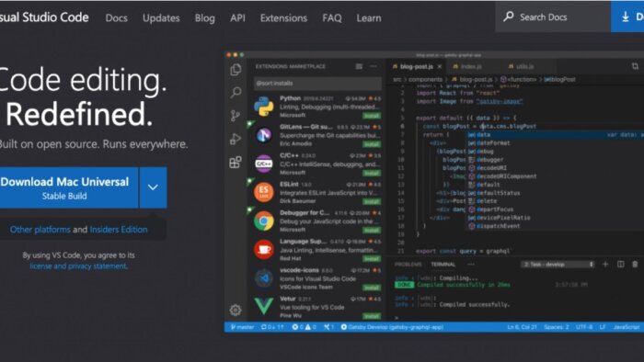The image size is (644, 362).
Task: Open the Manage gear icon in activity bar
Action: click(236, 310)
